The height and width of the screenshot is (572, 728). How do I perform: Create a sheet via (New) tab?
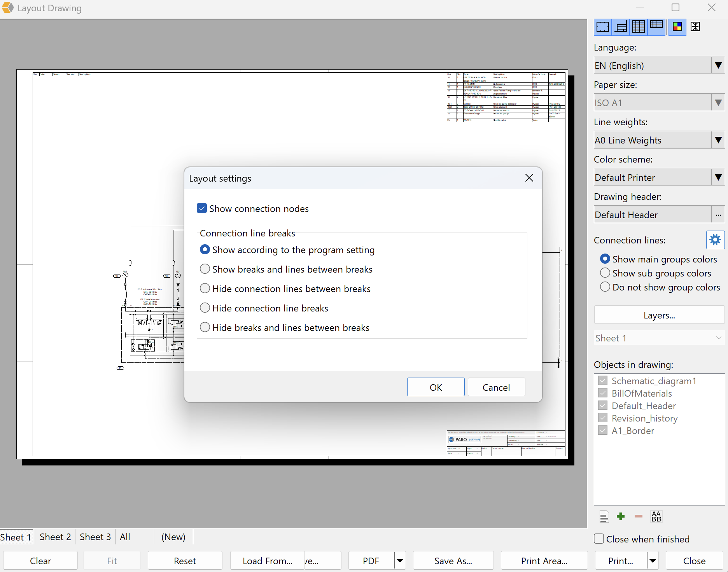click(x=173, y=537)
